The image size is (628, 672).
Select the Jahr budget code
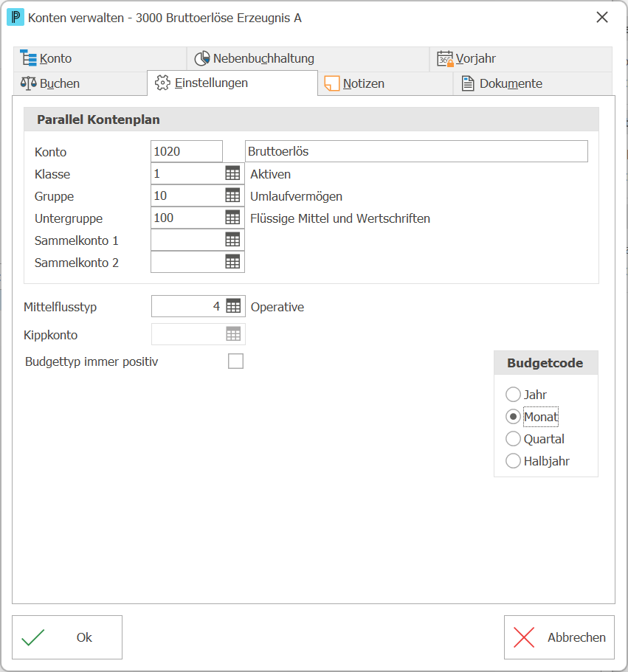(513, 395)
